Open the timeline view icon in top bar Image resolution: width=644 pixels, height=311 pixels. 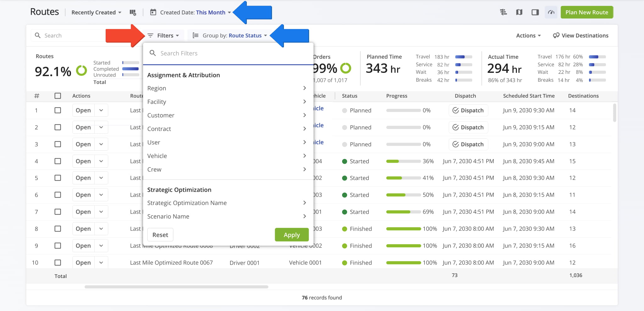[x=503, y=12]
